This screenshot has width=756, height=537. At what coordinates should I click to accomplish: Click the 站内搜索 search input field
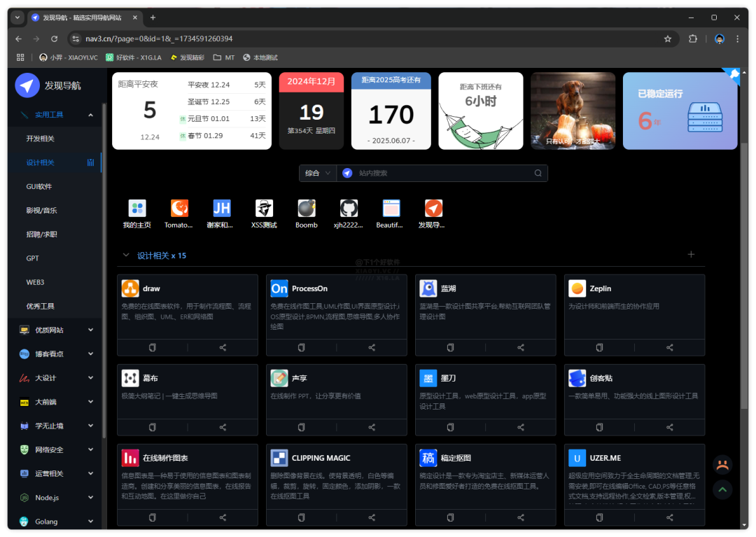(x=441, y=173)
